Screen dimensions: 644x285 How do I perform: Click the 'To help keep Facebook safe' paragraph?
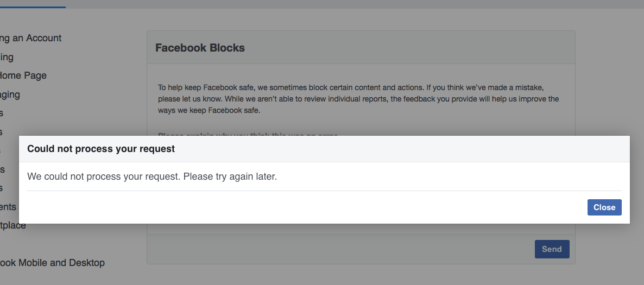(358, 99)
